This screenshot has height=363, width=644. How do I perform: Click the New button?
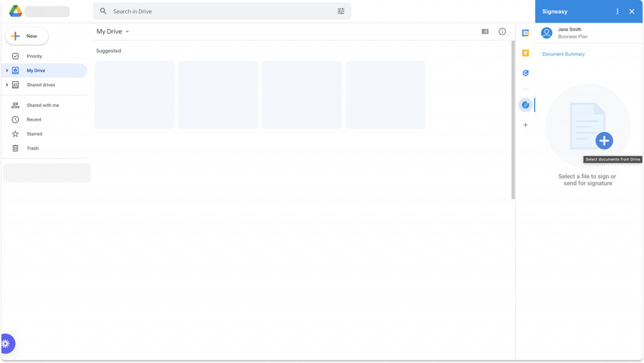(26, 36)
